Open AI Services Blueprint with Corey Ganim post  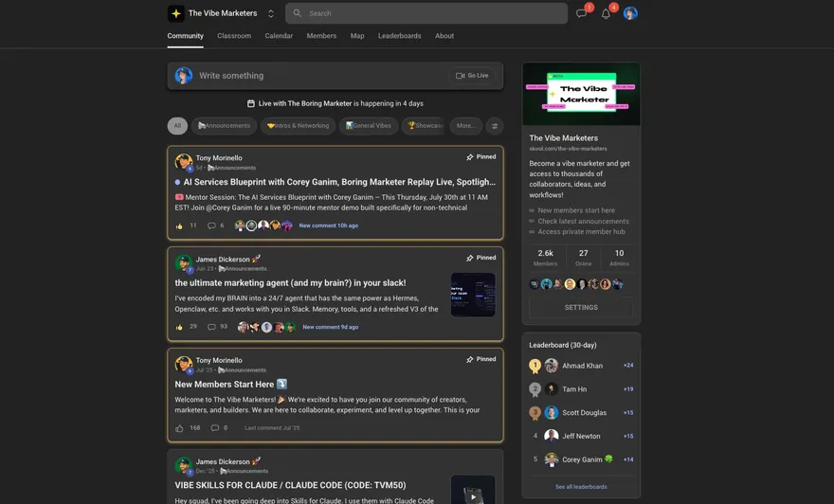pyautogui.click(x=339, y=182)
